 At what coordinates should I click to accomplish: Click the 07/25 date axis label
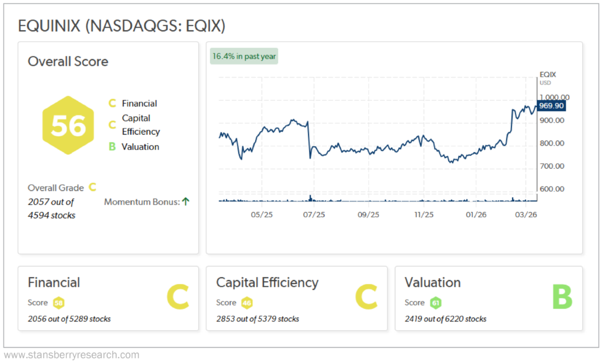tap(314, 214)
